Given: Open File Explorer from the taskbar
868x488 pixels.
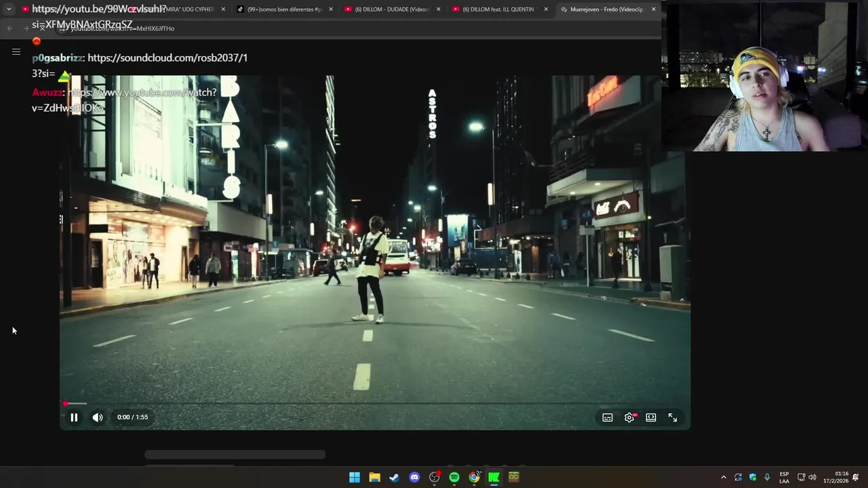Looking at the screenshot, I should (x=374, y=477).
